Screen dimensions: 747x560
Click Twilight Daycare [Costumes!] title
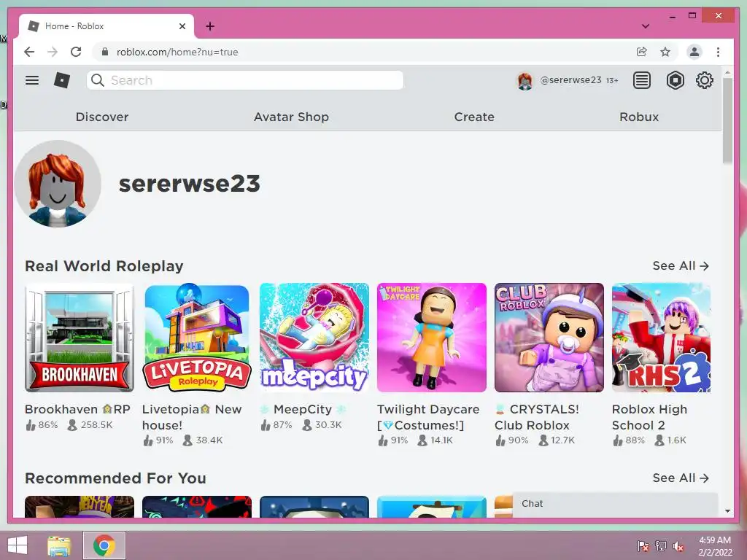click(x=428, y=416)
